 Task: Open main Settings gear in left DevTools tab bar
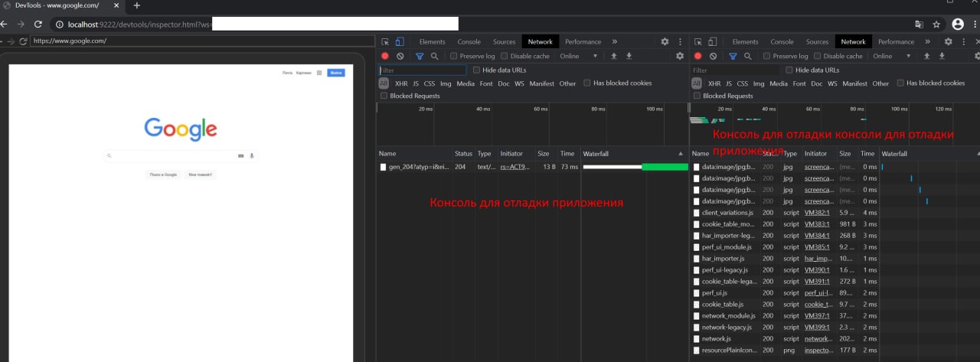(x=665, y=42)
